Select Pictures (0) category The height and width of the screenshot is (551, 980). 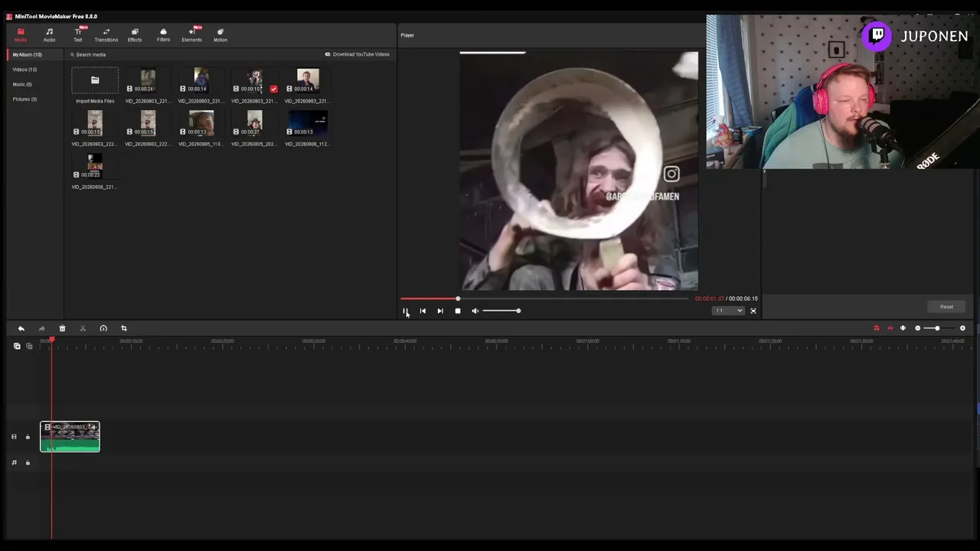pyautogui.click(x=24, y=99)
